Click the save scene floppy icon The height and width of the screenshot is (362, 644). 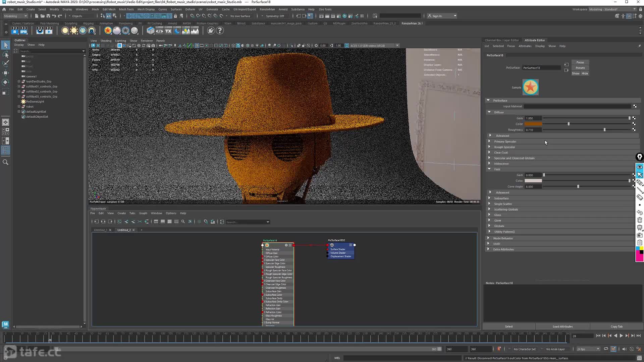click(x=48, y=16)
